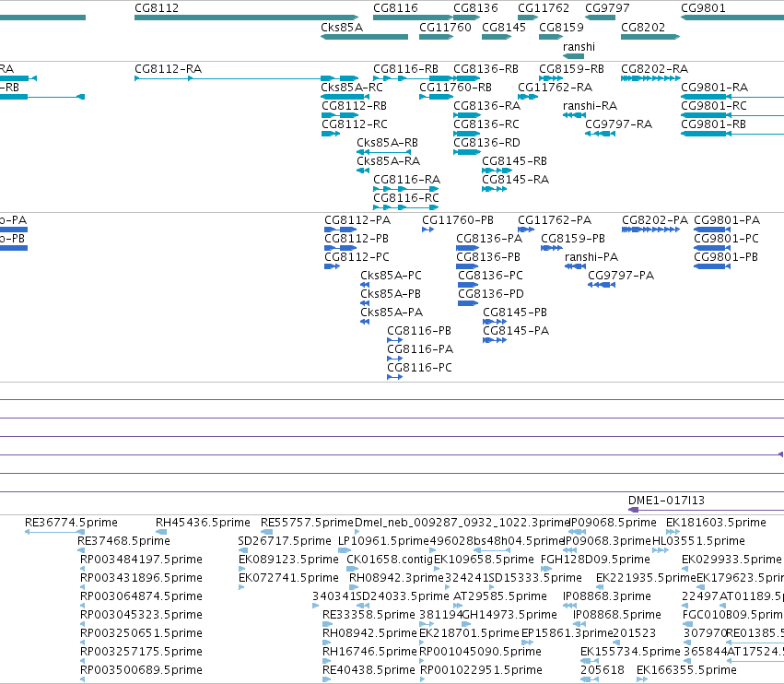Select the CG8136-RD transcript
Screen dimensions: 784x684
[x=466, y=152]
